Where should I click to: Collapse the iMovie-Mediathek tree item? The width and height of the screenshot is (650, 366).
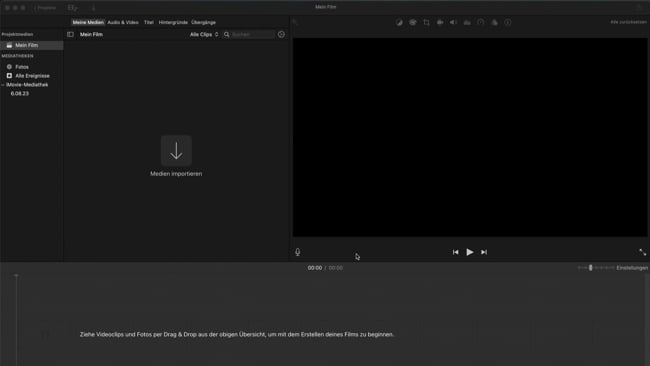tap(3, 85)
